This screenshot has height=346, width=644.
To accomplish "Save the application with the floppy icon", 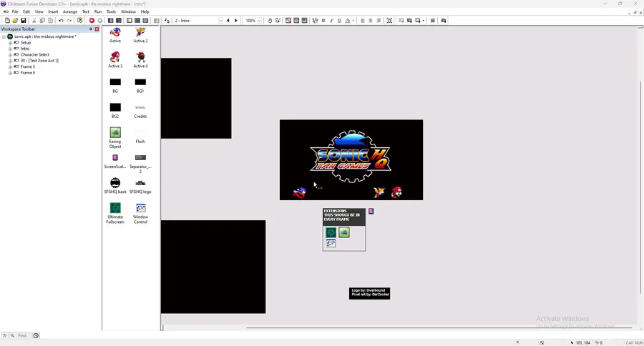I will tap(24, 21).
